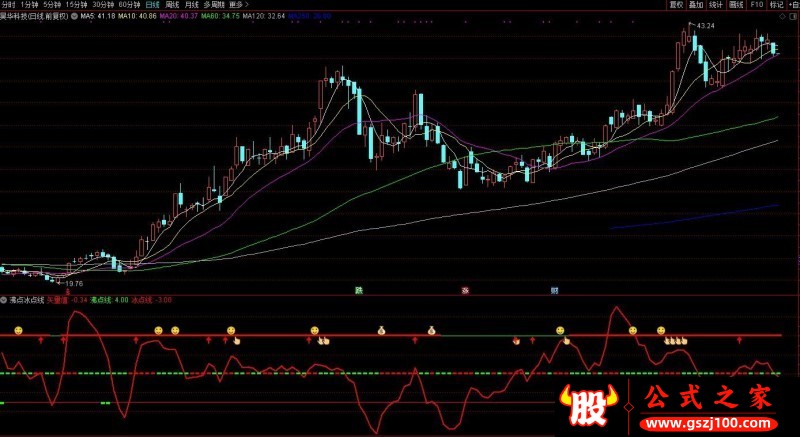Click the green 沸点线 4.00 label

pyautogui.click(x=109, y=300)
